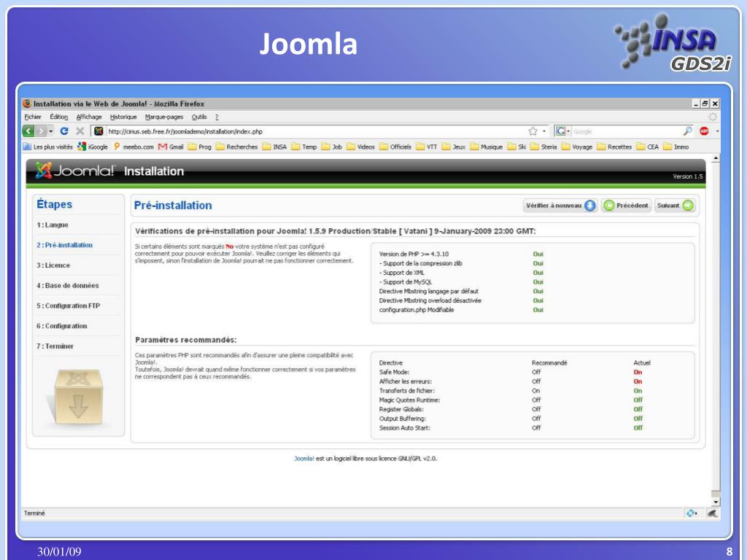Click step 7 : Terminer

[55, 346]
